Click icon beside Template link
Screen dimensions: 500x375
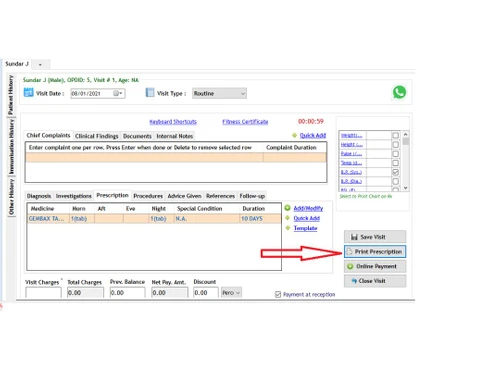288,228
